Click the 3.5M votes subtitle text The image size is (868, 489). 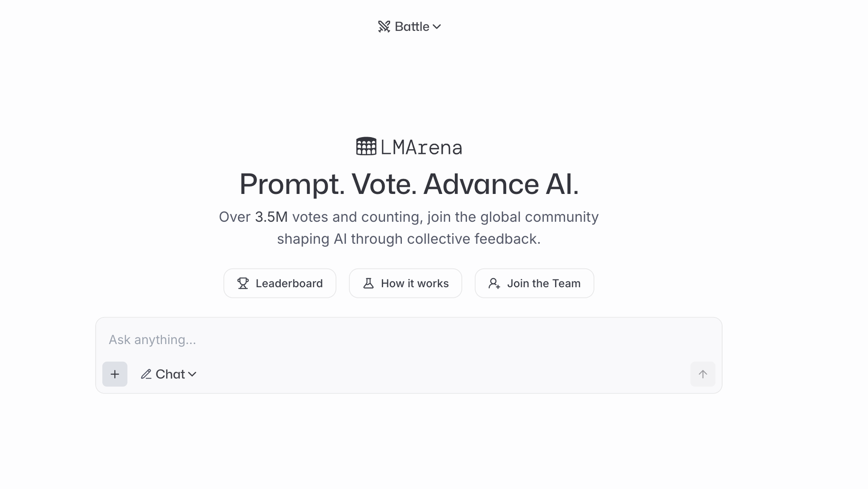click(409, 228)
